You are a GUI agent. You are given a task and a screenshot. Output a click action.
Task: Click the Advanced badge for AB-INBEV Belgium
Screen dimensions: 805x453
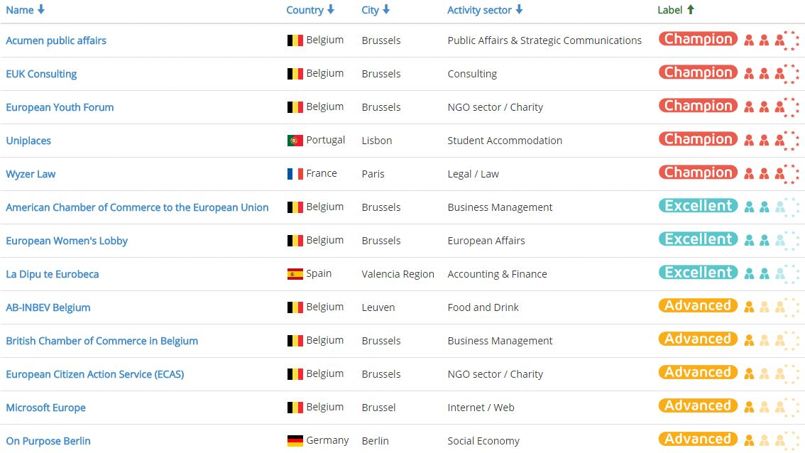click(698, 306)
